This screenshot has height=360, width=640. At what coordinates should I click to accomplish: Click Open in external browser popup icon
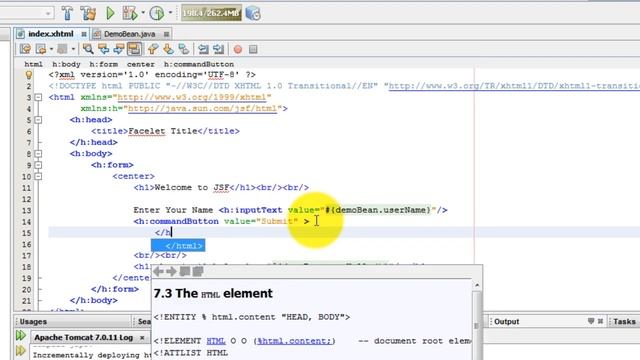185,271
